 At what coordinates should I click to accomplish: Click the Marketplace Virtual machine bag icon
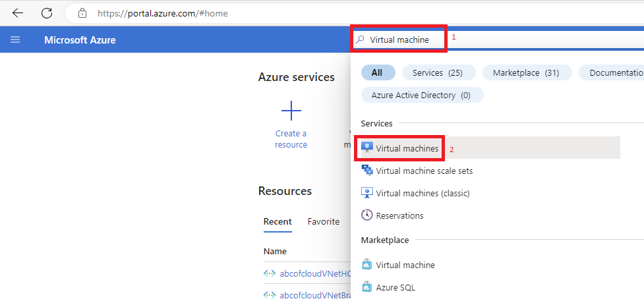(366, 265)
